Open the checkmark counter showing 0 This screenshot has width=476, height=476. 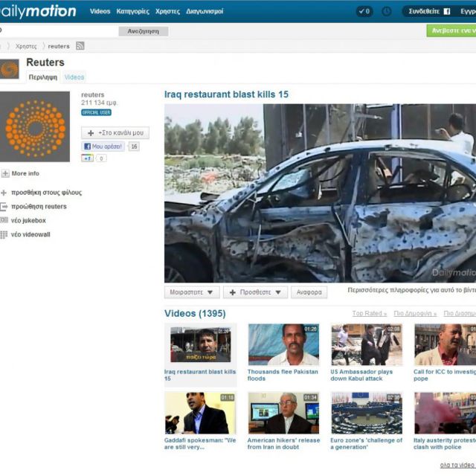[364, 12]
